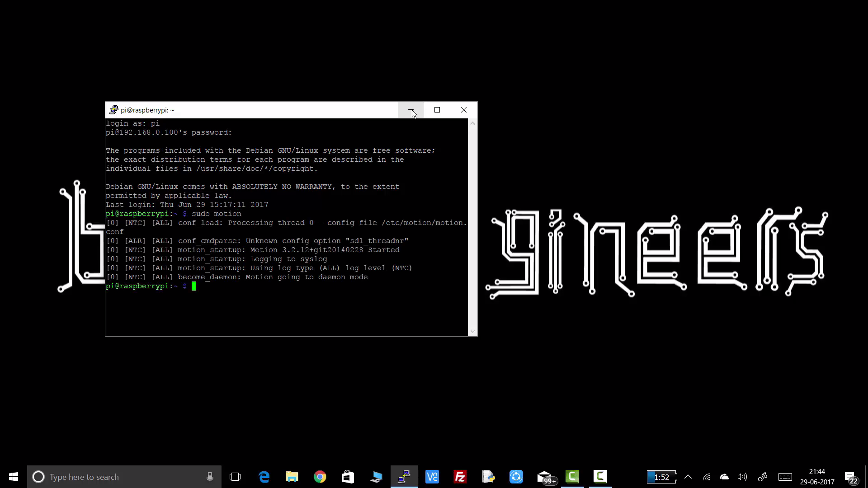Click the PuTTY scrollbar down arrow

pos(472,331)
